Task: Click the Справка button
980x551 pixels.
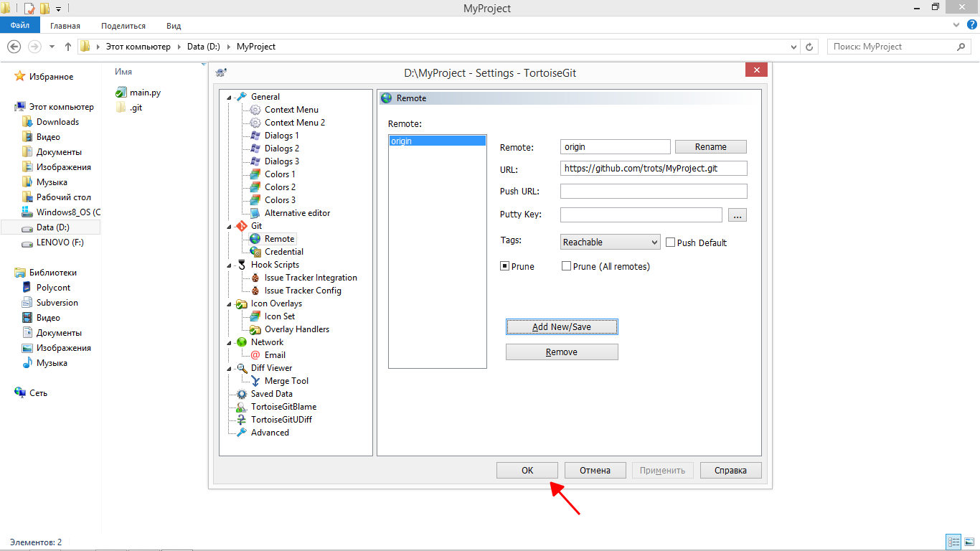Action: coord(730,471)
